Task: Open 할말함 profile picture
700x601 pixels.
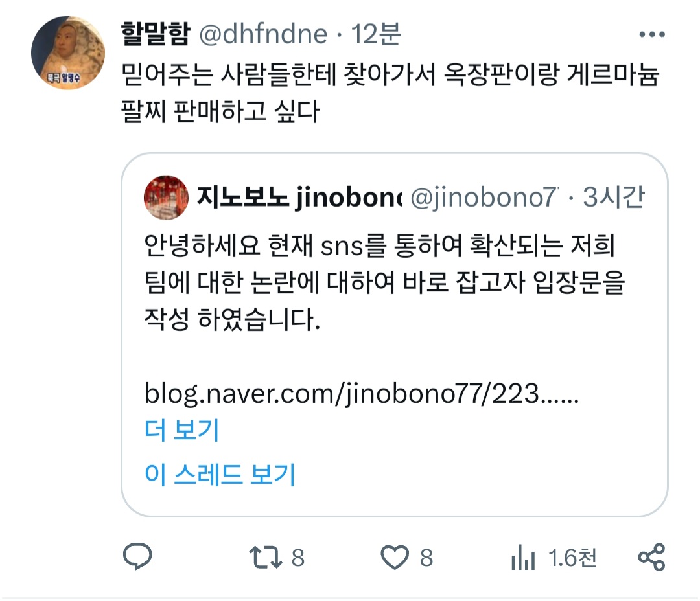Action: pyautogui.click(x=68, y=52)
